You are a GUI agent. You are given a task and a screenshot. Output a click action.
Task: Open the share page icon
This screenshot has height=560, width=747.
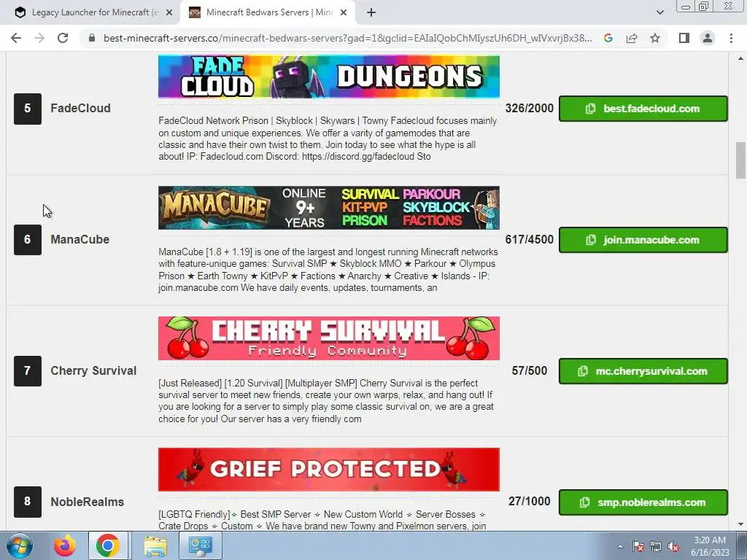point(632,38)
